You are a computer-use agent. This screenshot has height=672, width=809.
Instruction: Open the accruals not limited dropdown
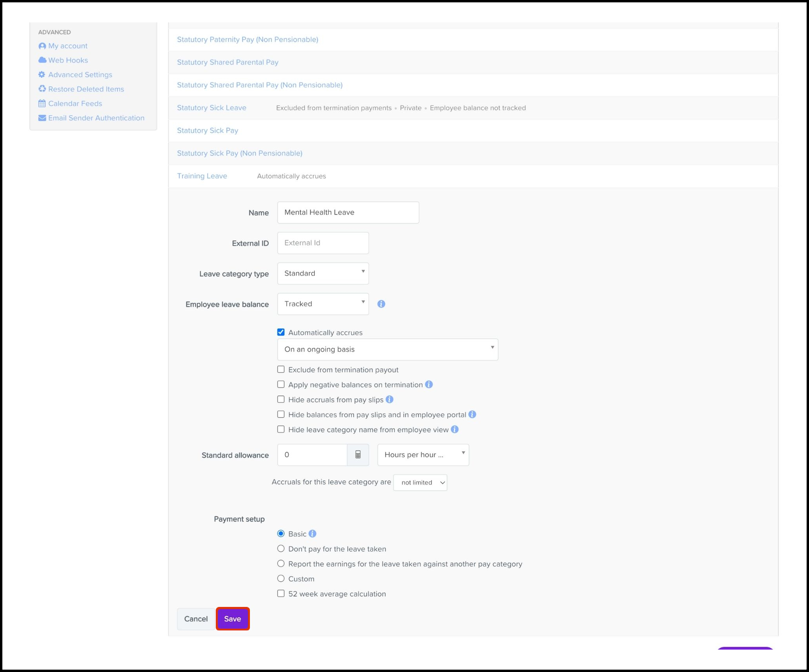pos(420,483)
